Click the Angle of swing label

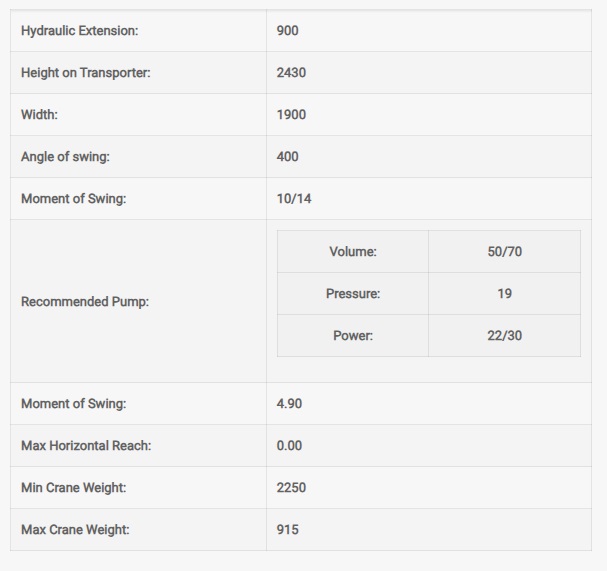pyautogui.click(x=65, y=157)
